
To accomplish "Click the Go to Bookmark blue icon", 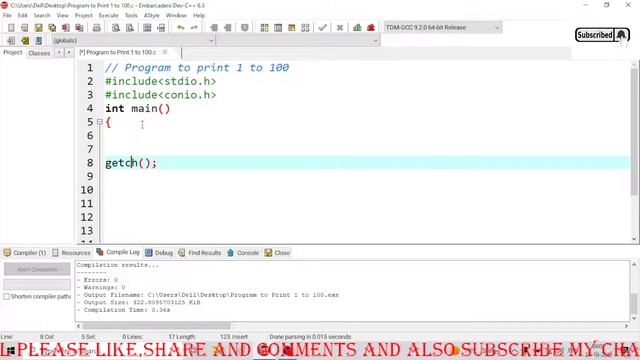I will coord(38,40).
